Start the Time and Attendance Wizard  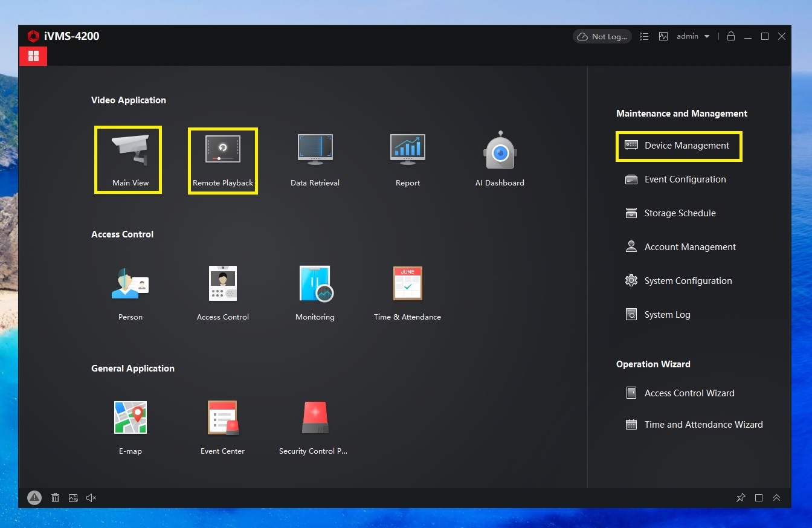coord(694,425)
